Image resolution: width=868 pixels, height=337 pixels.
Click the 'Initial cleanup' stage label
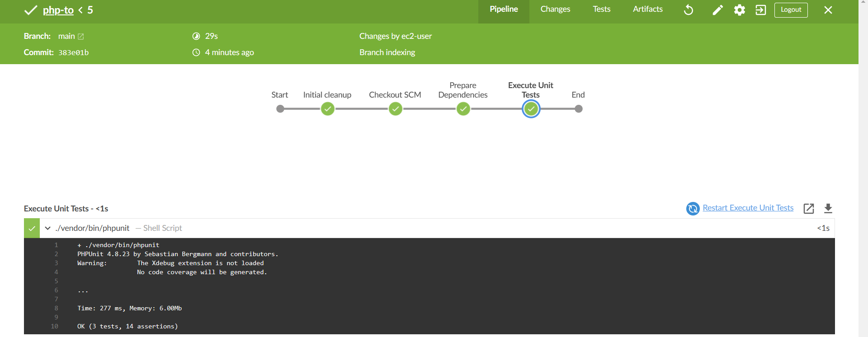click(x=327, y=95)
